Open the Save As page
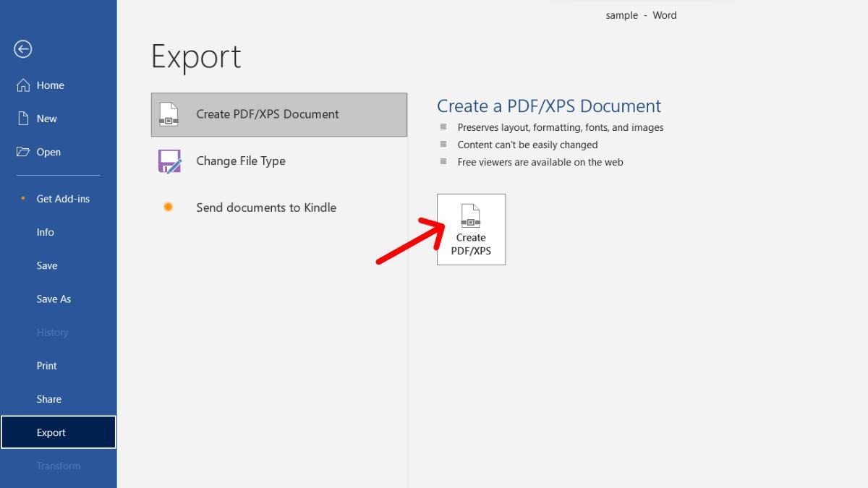868x488 pixels. pos(54,299)
